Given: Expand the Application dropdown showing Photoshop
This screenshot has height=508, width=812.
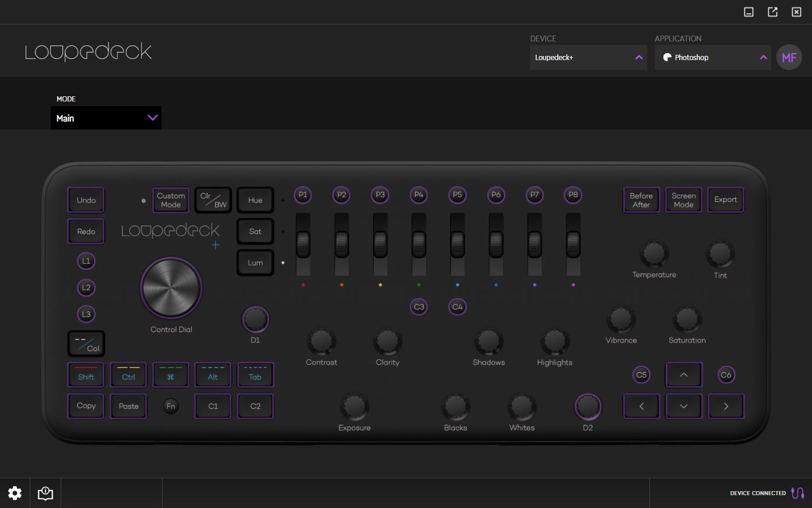Looking at the screenshot, I should pos(713,57).
